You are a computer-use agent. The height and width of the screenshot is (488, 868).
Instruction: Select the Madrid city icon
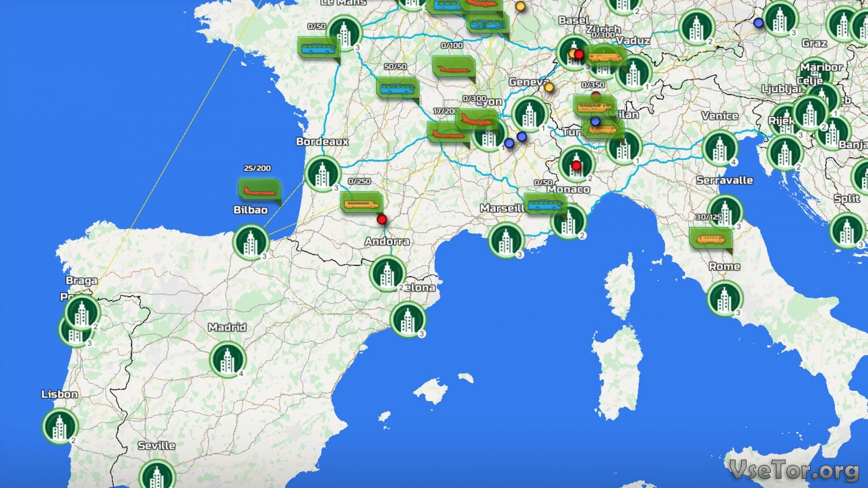pyautogui.click(x=227, y=359)
